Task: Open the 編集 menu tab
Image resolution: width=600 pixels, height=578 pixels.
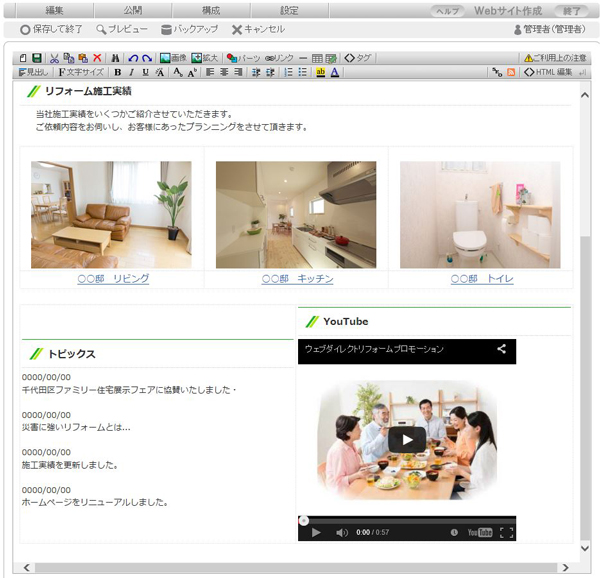Action: (54, 11)
